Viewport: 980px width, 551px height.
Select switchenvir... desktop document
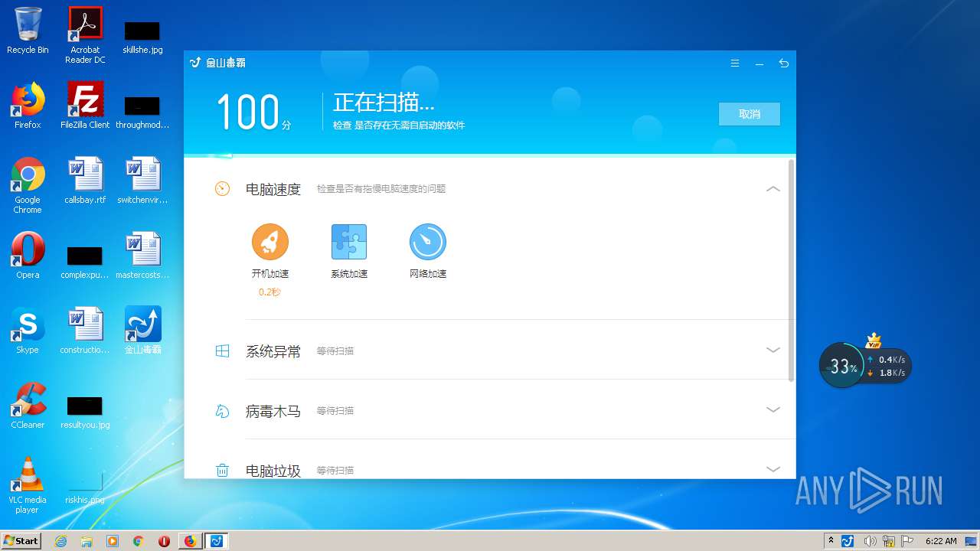(x=143, y=181)
